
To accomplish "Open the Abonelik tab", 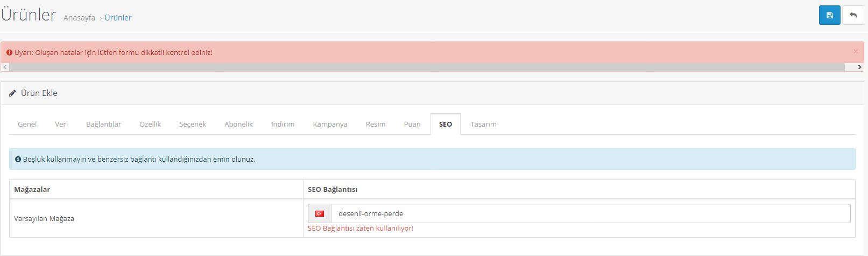I will point(238,124).
